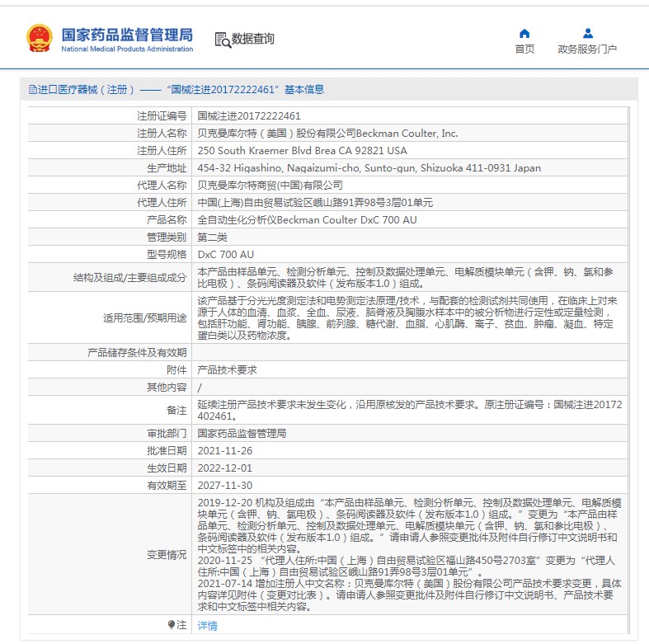649x644 pixels.
Task: Click 数据查询 heading text
Action: click(x=252, y=39)
